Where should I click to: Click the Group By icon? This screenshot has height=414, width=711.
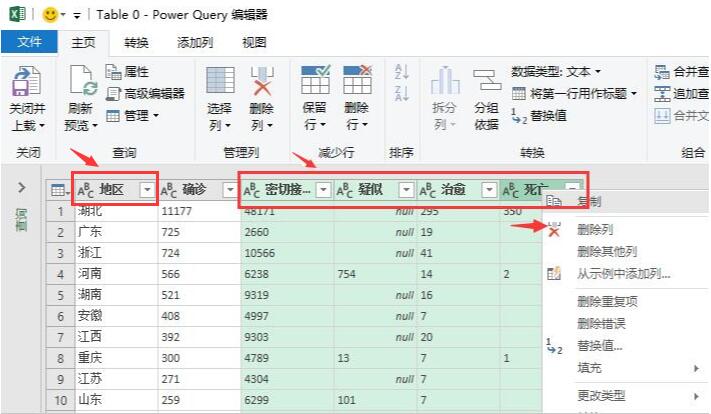(487, 82)
